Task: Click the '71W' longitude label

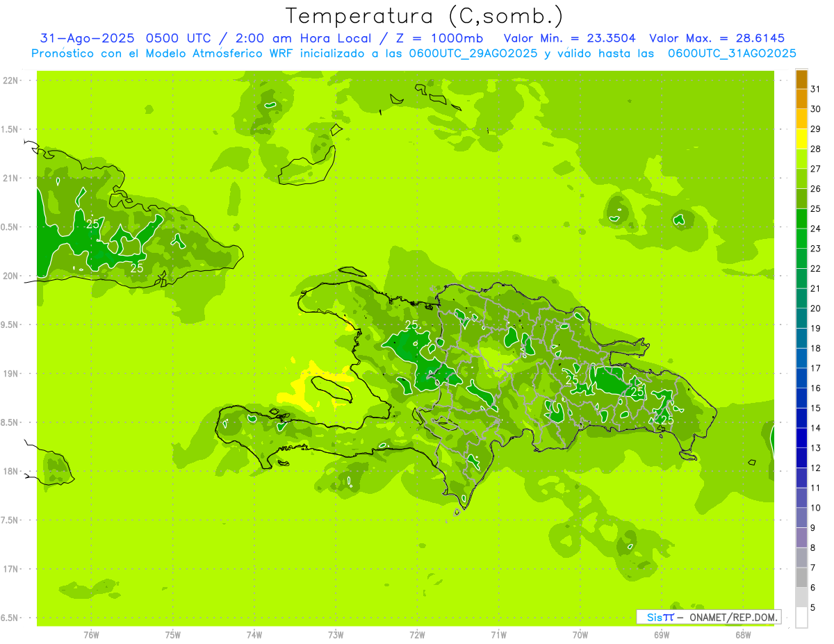Action: [498, 635]
